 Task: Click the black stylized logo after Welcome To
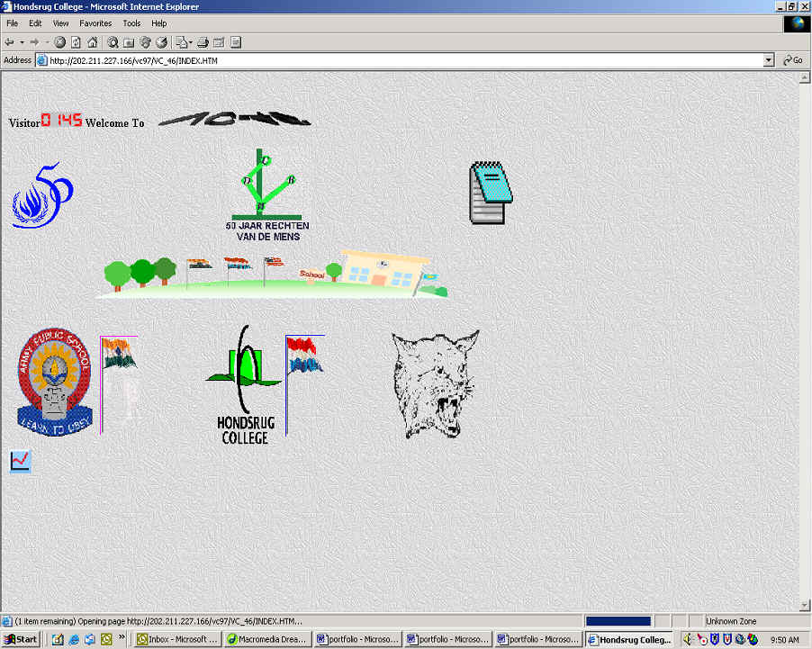(235, 119)
